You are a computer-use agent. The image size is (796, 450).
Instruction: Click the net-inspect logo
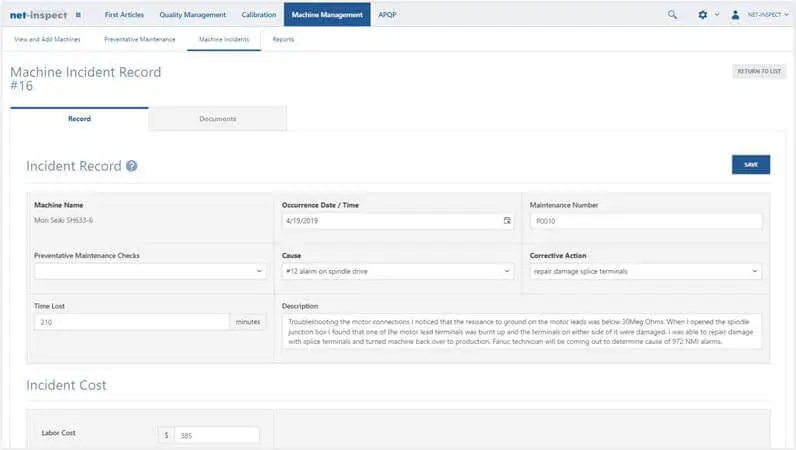[x=36, y=15]
